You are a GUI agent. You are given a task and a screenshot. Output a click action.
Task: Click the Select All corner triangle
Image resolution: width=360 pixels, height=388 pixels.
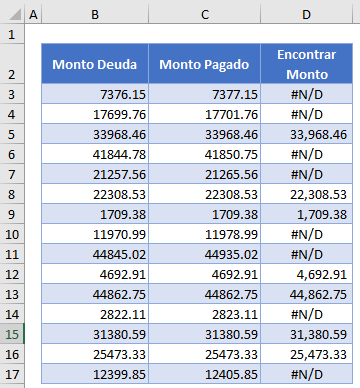pyautogui.click(x=15, y=15)
